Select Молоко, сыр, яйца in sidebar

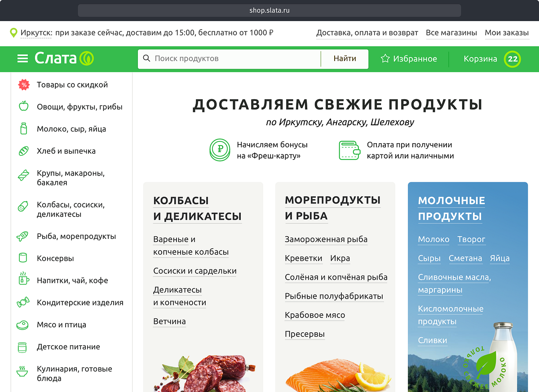point(71,129)
